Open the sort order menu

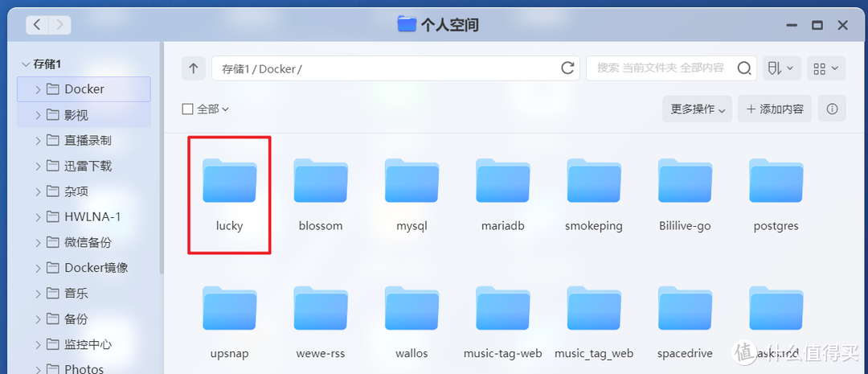[x=781, y=68]
